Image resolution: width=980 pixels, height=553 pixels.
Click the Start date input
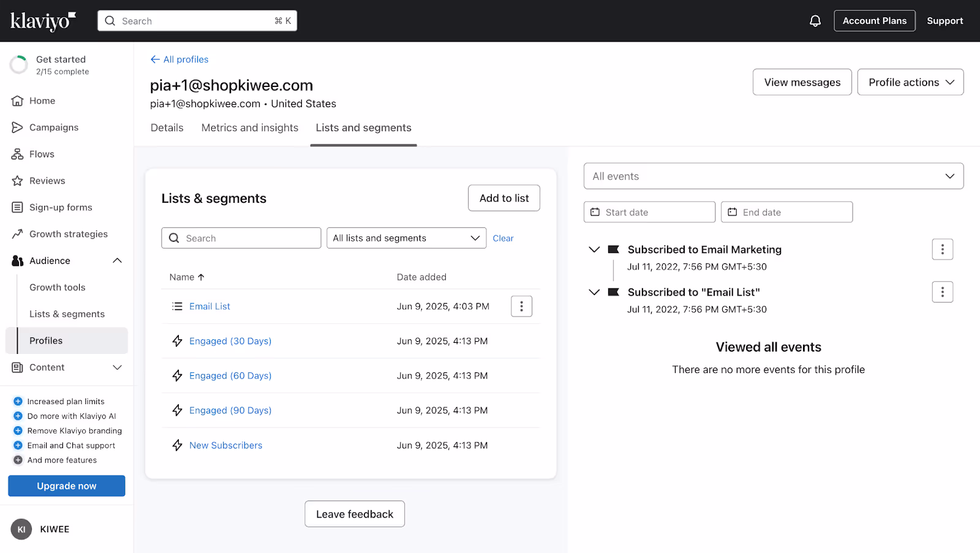click(x=649, y=212)
